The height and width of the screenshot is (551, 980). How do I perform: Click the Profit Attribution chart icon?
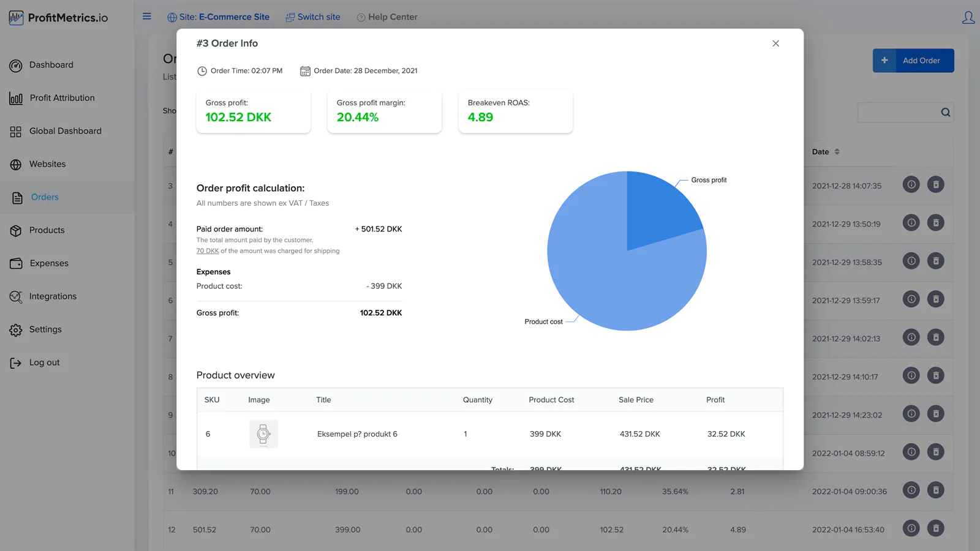click(16, 99)
